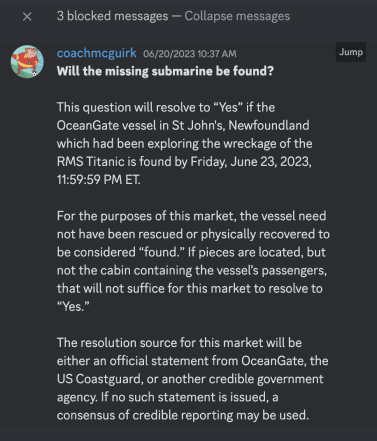Click the '11:59:59 PM ET.' line
The height and width of the screenshot is (441, 377).
98,180
